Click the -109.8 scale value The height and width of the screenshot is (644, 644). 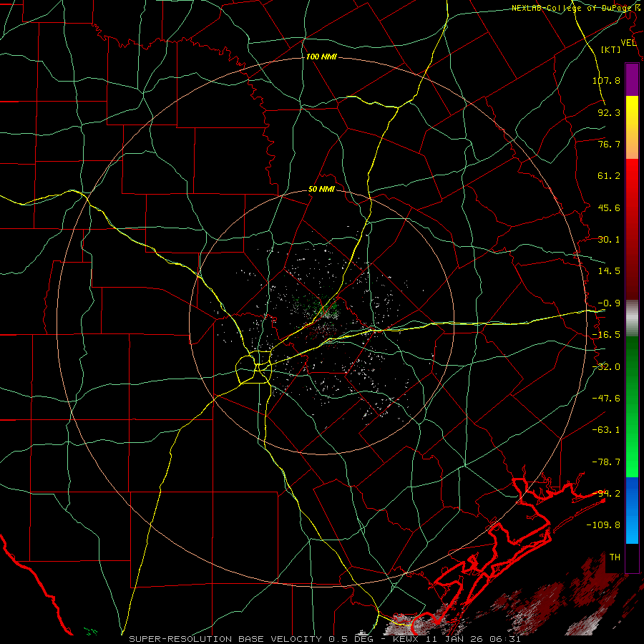point(604,525)
